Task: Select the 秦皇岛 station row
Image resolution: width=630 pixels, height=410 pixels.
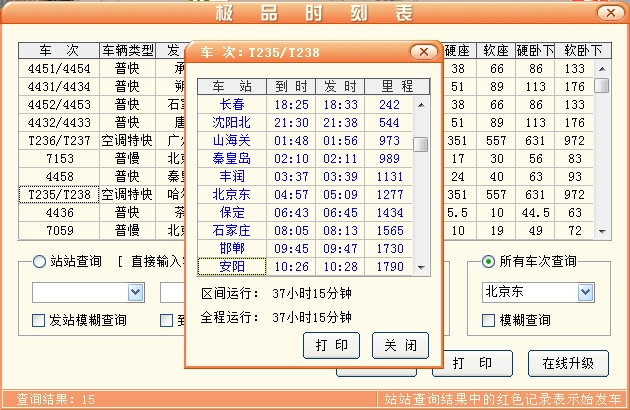Action: click(x=305, y=158)
